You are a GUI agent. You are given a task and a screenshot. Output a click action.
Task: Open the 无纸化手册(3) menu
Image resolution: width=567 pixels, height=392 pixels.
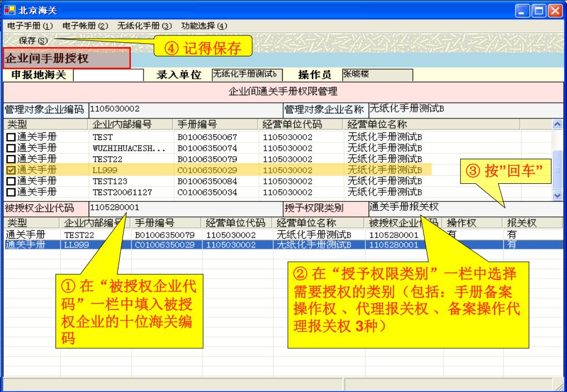click(x=144, y=25)
